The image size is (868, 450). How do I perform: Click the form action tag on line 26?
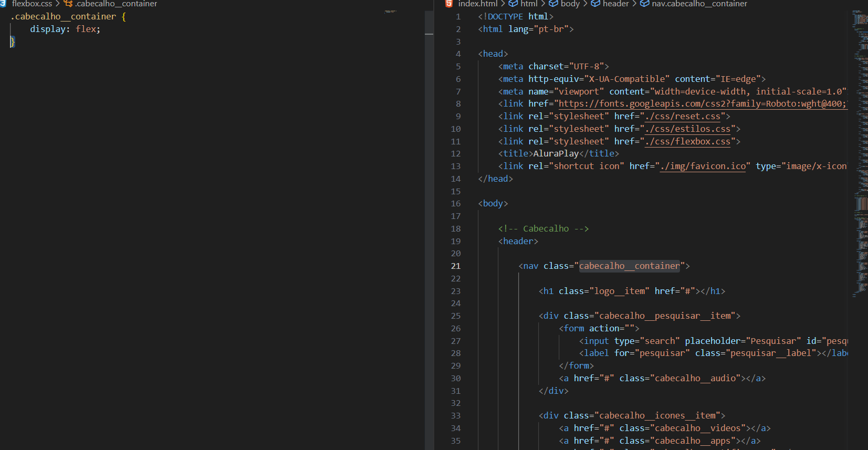[599, 329]
